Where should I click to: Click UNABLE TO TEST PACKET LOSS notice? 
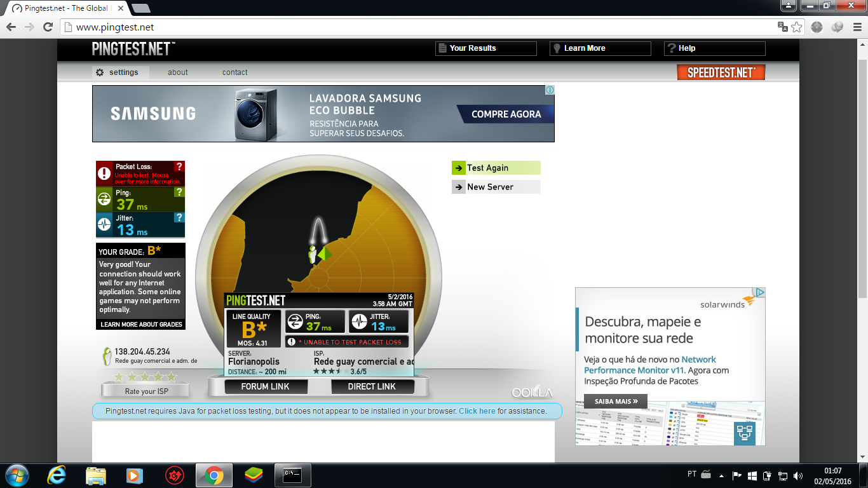tap(347, 342)
